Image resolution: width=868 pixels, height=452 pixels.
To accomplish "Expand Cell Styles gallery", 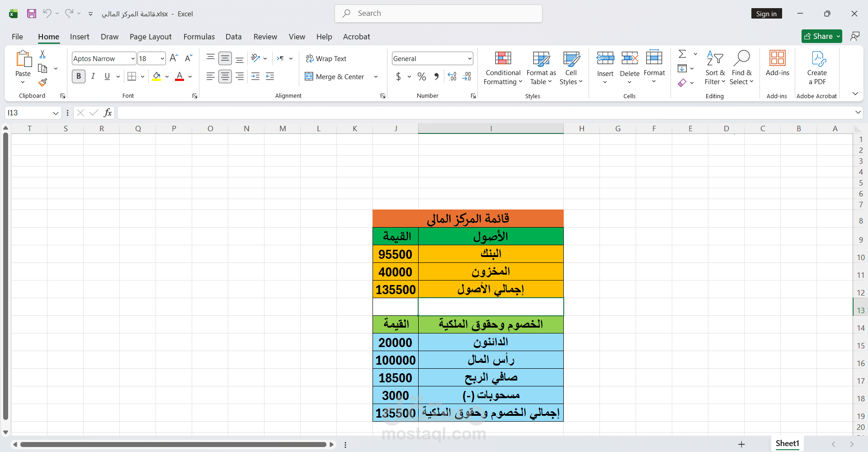I will (x=571, y=67).
